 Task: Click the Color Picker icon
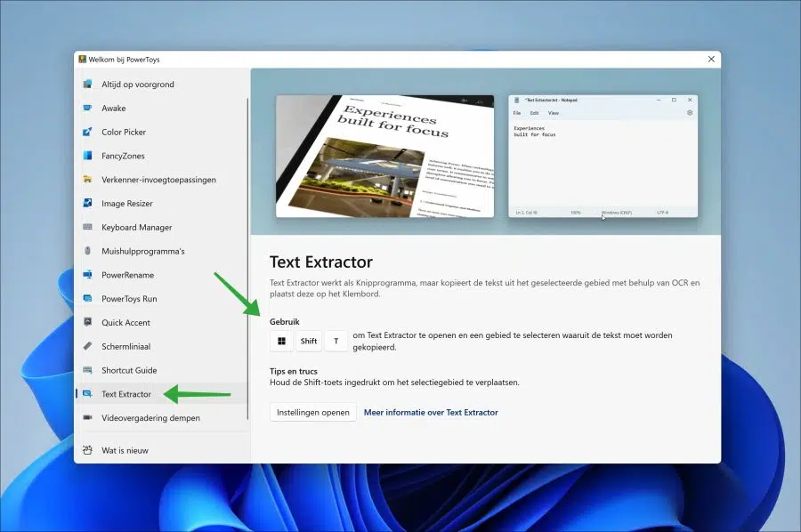click(87, 132)
